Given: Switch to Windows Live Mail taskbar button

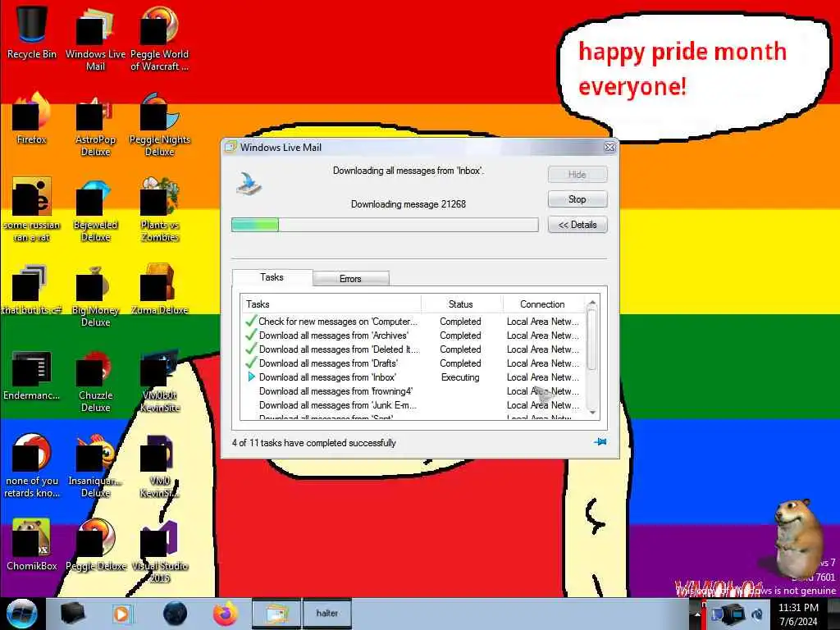Looking at the screenshot, I should point(276,614).
